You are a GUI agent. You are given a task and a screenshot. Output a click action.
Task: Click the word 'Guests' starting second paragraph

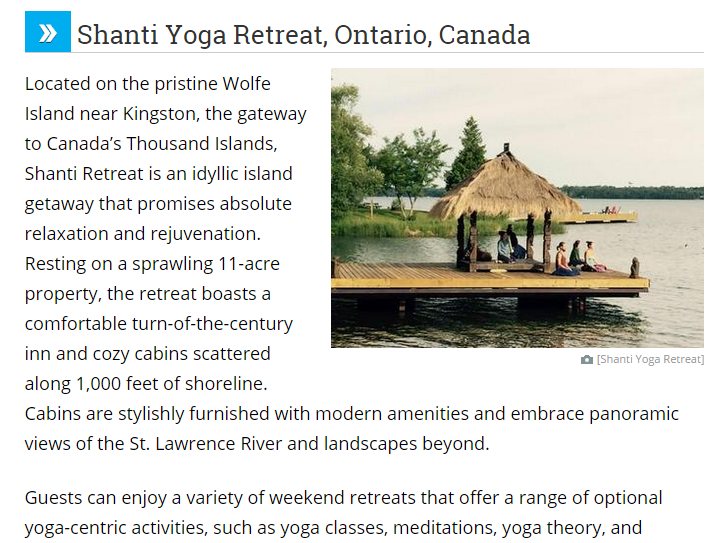coord(52,498)
